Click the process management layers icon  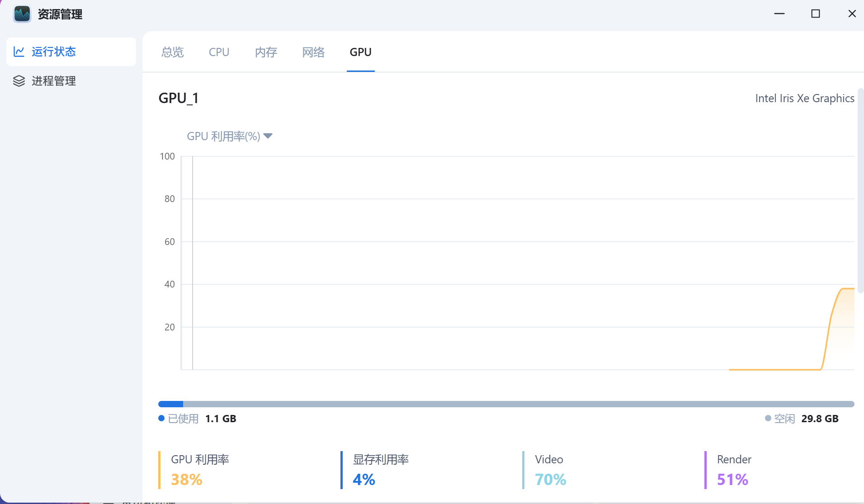pyautogui.click(x=19, y=81)
